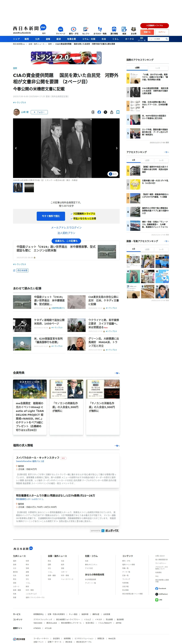Select 地場企業 in navigation bar
This screenshot has height=644, width=182.
[x=71, y=39]
